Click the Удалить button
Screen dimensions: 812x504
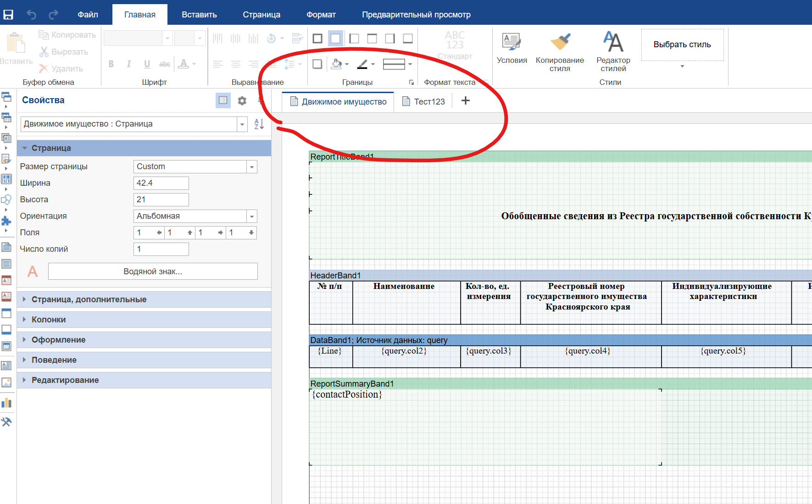61,69
